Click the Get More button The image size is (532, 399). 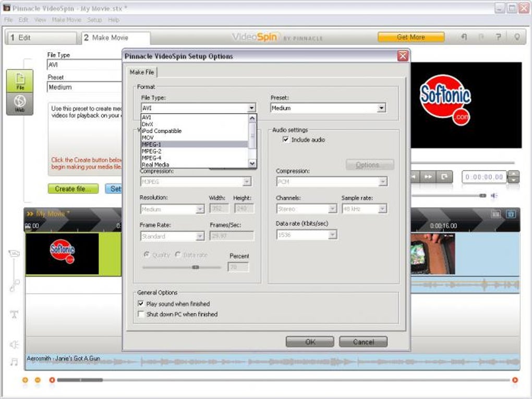[x=411, y=37]
